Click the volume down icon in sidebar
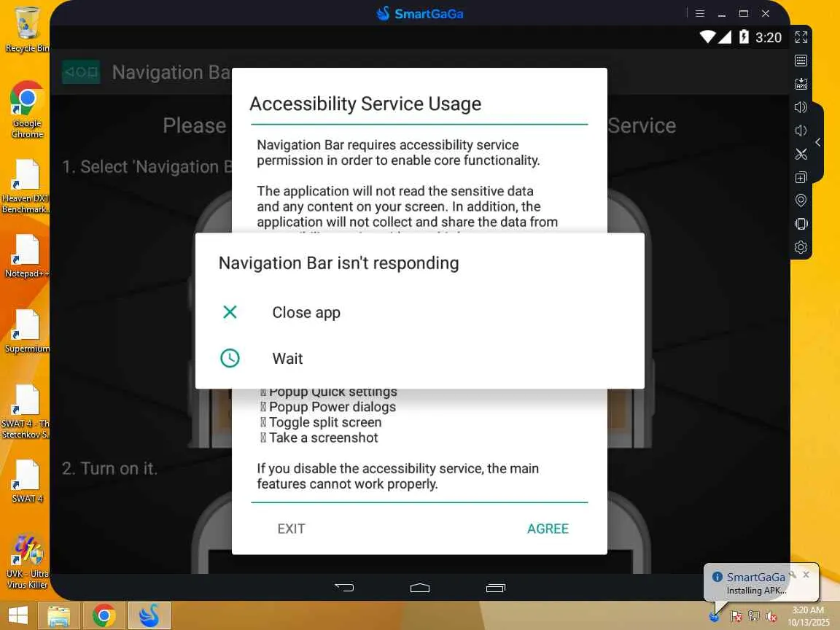The width and height of the screenshot is (840, 630). click(x=801, y=131)
